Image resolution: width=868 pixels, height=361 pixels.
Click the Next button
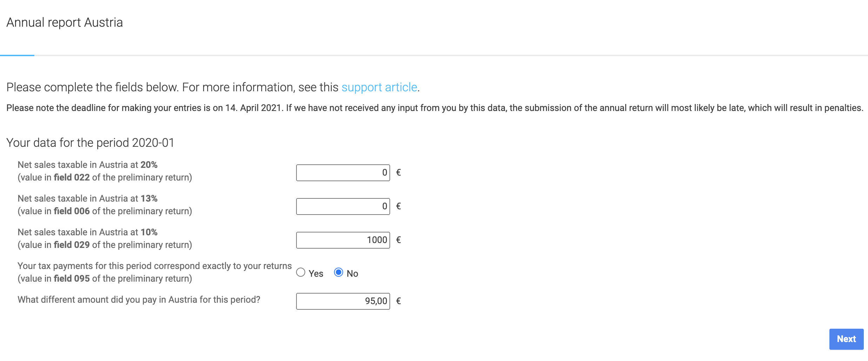[846, 339]
